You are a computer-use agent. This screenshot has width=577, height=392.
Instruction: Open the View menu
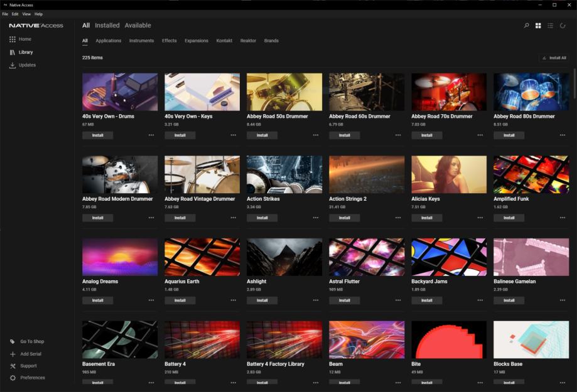26,14
